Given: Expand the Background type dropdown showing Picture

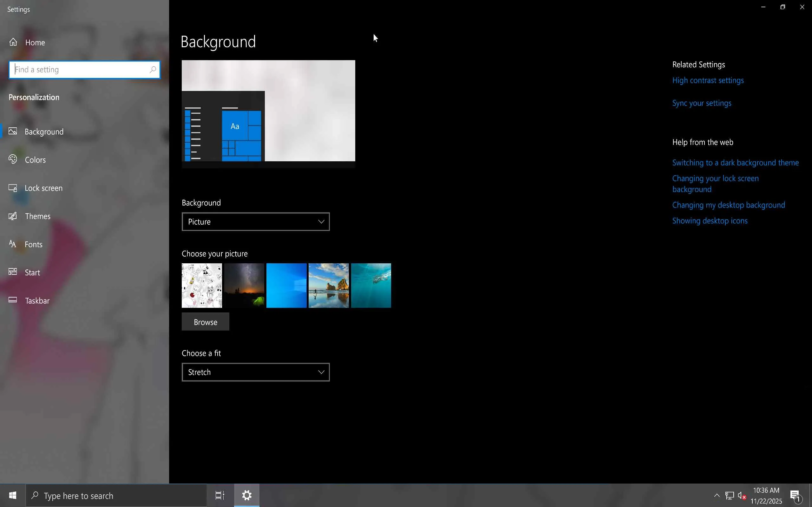Looking at the screenshot, I should pyautogui.click(x=255, y=221).
